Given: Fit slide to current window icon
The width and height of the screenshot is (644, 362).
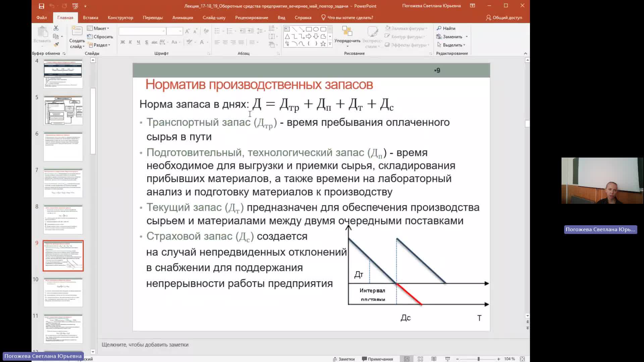Looking at the screenshot, I should [522, 359].
